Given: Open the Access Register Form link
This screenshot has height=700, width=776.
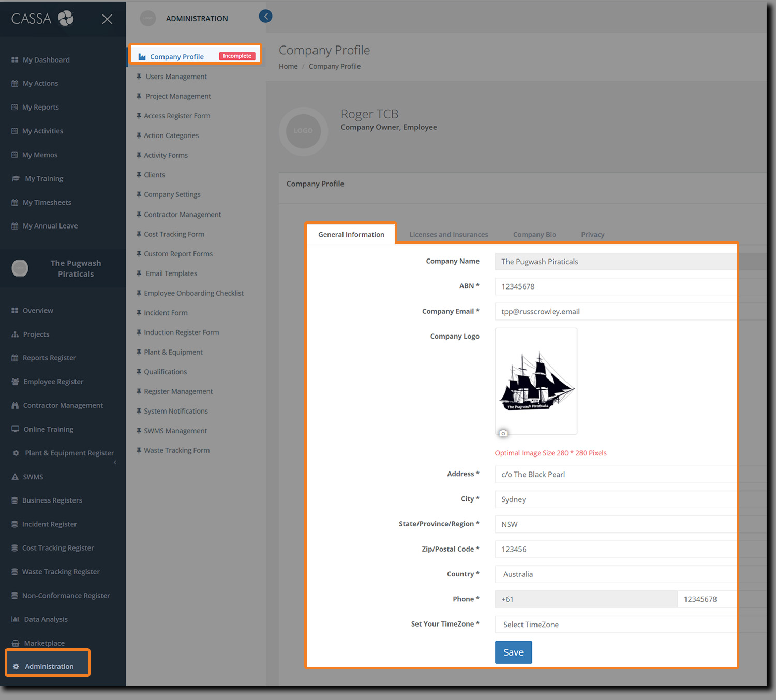Looking at the screenshot, I should coord(177,116).
